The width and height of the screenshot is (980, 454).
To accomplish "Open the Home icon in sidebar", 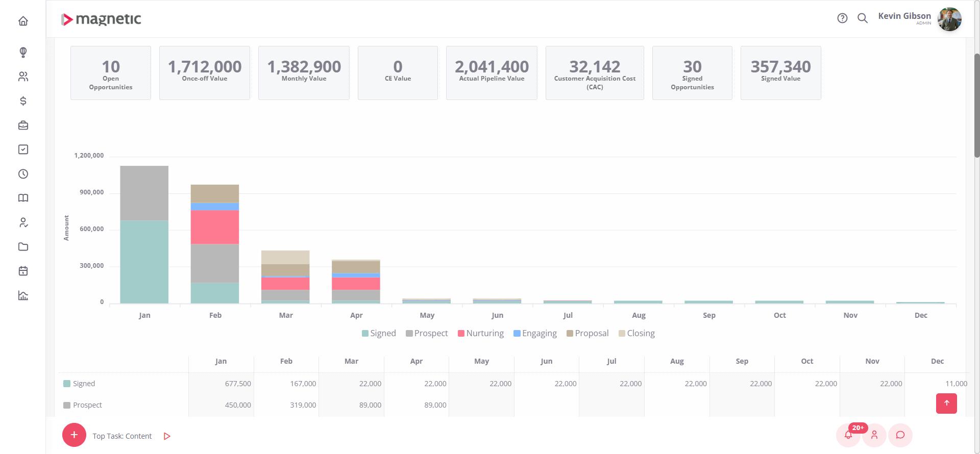I will [23, 21].
